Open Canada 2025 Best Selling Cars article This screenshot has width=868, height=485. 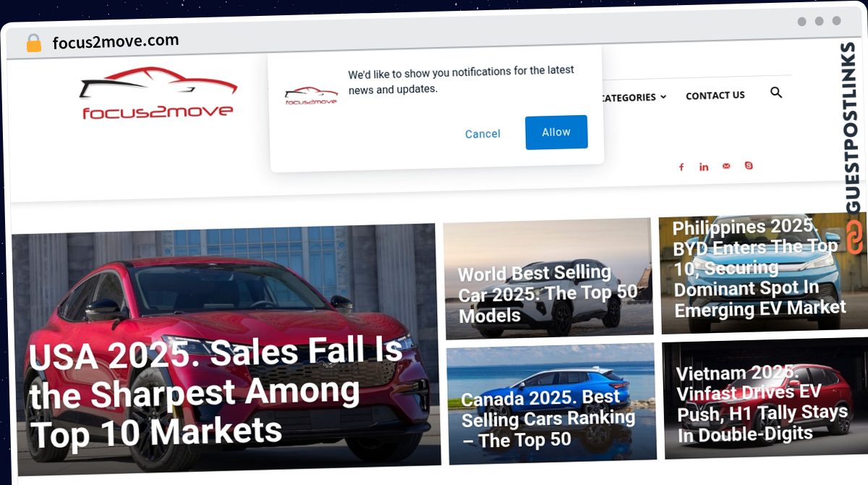click(x=548, y=418)
